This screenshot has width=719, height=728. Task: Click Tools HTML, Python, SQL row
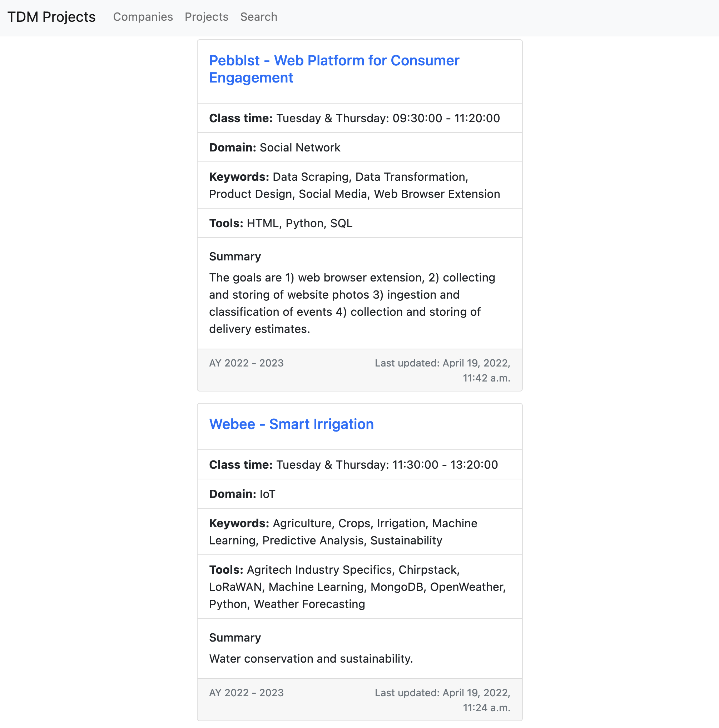coord(281,224)
